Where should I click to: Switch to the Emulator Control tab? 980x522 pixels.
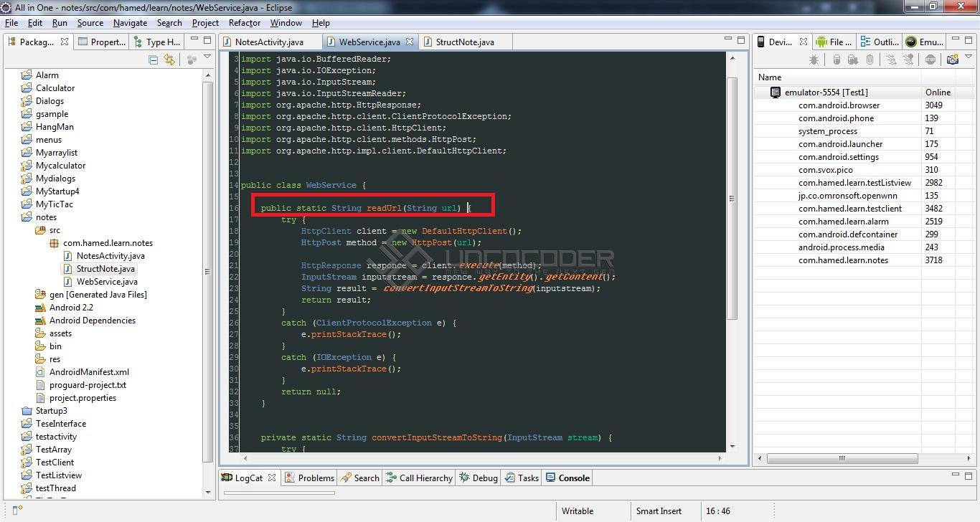coord(925,42)
